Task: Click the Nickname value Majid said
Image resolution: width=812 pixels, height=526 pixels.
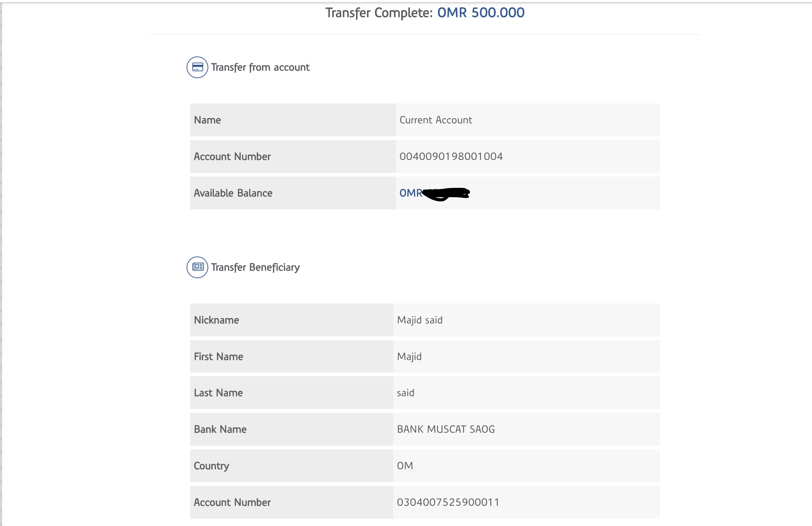Action: coord(420,320)
